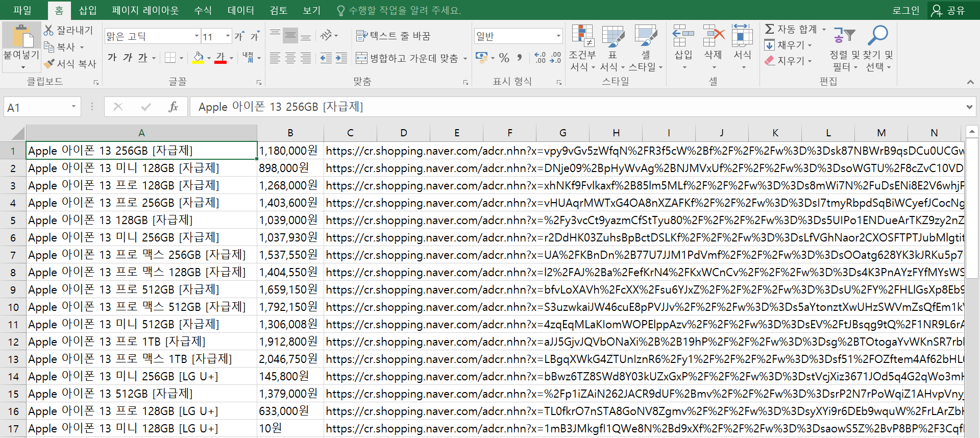Screen dimensions: 980x438
Task: Align text to middle of cell
Action: pos(290,36)
